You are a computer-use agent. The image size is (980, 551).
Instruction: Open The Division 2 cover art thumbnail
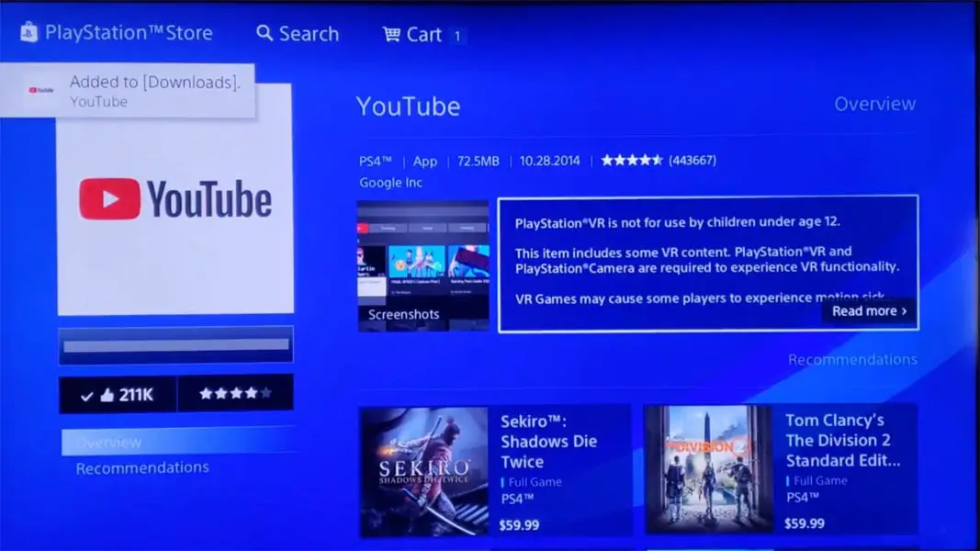coord(709,469)
